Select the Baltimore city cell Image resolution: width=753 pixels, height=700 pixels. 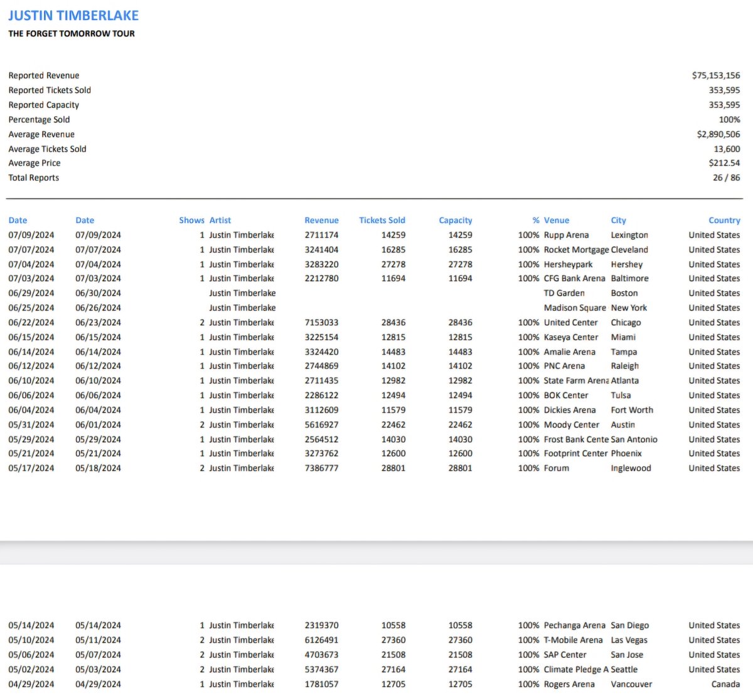pos(629,279)
